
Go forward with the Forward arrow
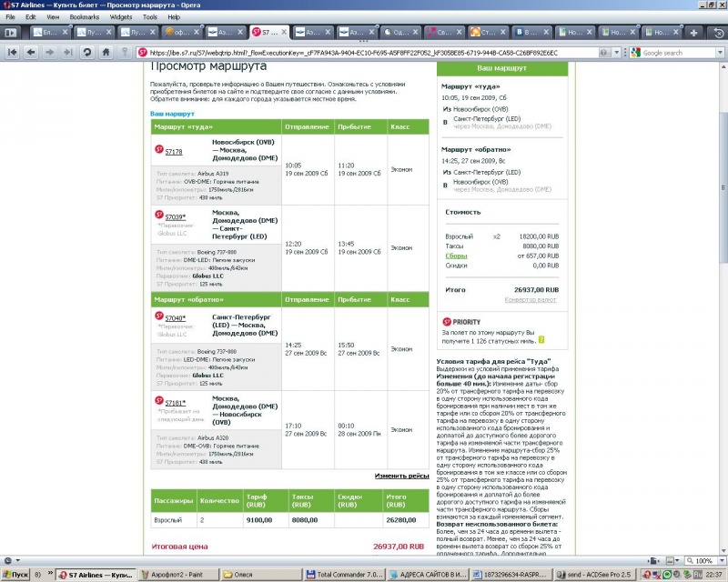tap(50, 53)
